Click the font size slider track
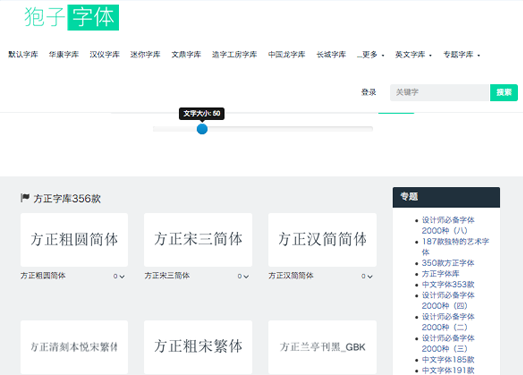The image size is (523, 375). point(263,129)
